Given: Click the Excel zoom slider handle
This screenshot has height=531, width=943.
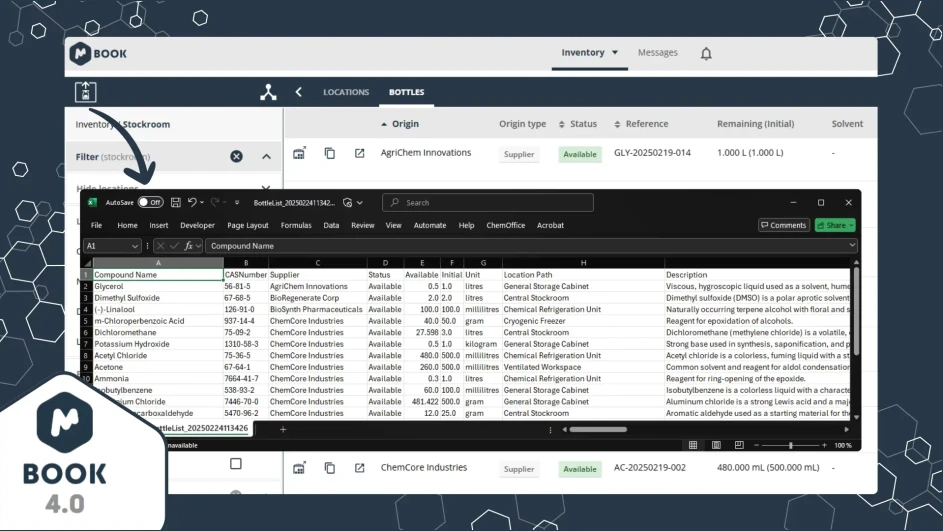Looking at the screenshot, I should click(x=790, y=445).
